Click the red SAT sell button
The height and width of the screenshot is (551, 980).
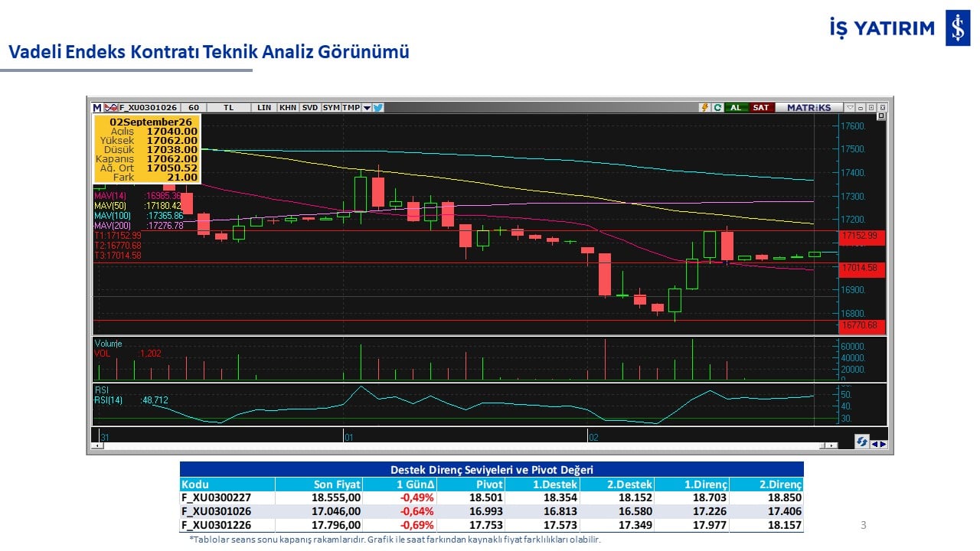pos(761,108)
